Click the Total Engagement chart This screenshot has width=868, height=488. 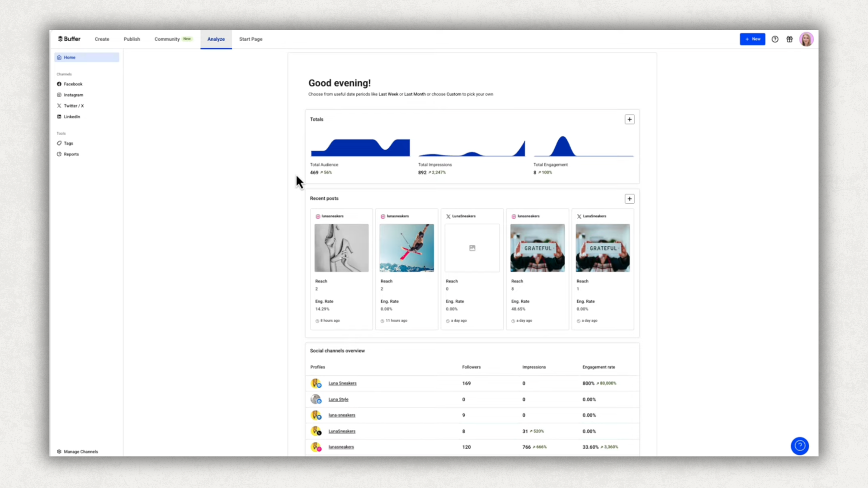coord(584,146)
